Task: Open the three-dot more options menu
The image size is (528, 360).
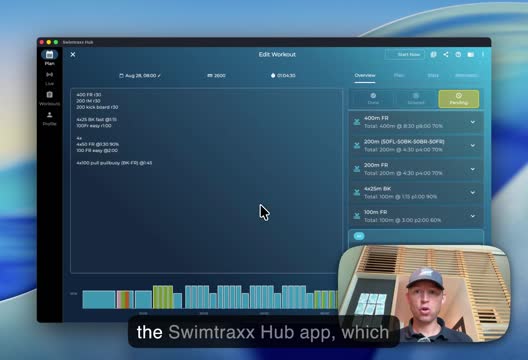Action: pyautogui.click(x=483, y=55)
